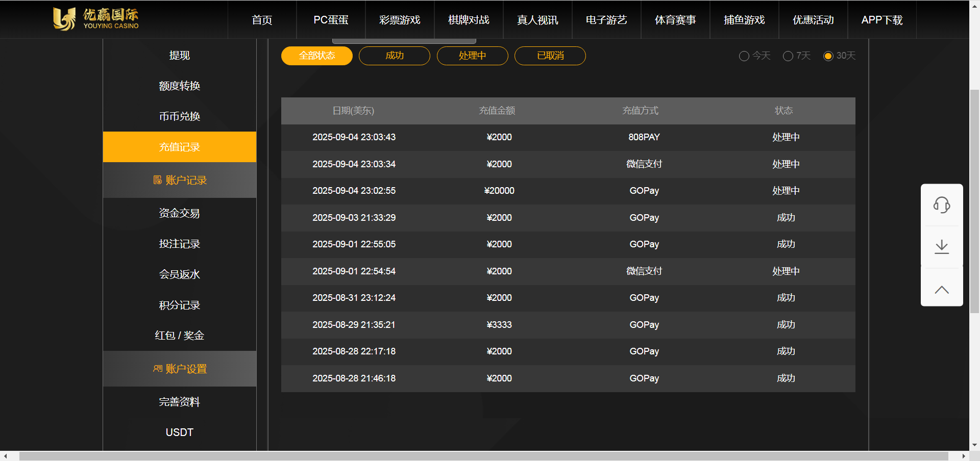Go to 提现 in the sidebar

click(x=180, y=55)
